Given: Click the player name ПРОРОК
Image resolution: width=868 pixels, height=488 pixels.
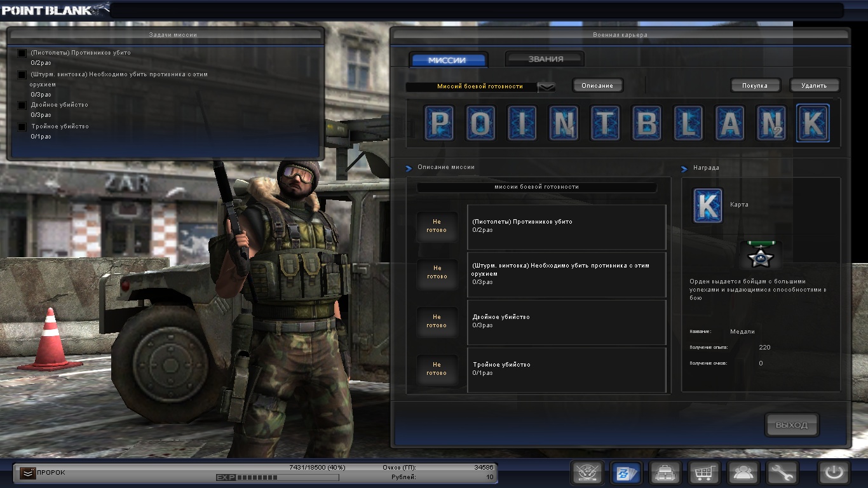Looking at the screenshot, I should pos(51,472).
